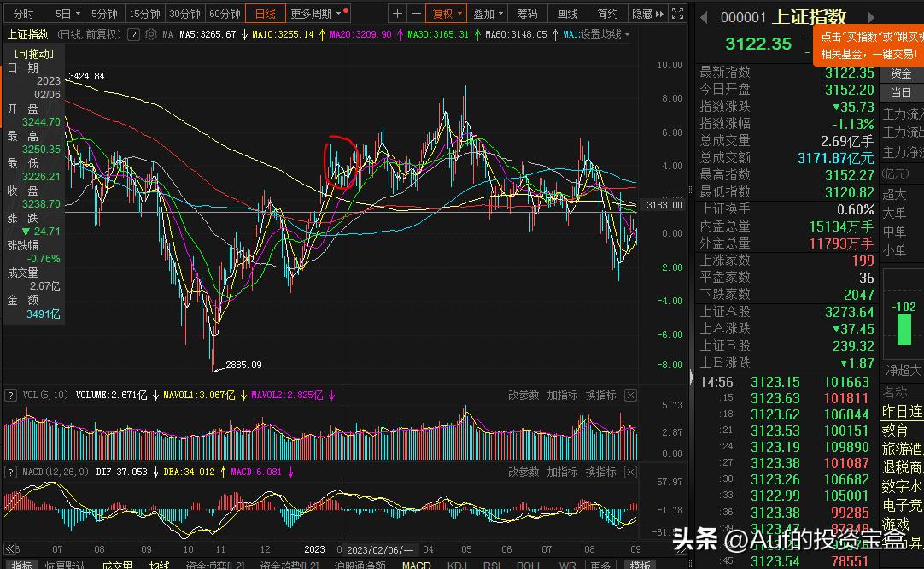Toggle the 日线 daily candlestick view

click(x=265, y=13)
